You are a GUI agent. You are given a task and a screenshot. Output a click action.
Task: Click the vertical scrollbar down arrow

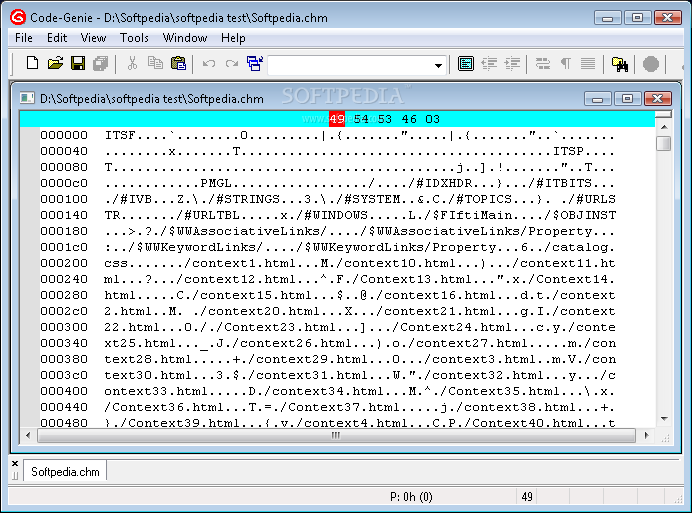pos(664,419)
